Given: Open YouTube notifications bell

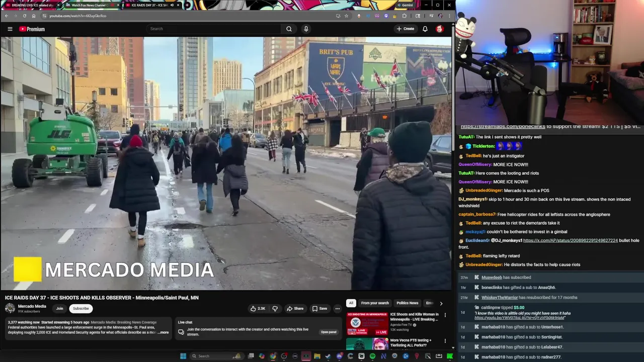Looking at the screenshot, I should coord(425,29).
